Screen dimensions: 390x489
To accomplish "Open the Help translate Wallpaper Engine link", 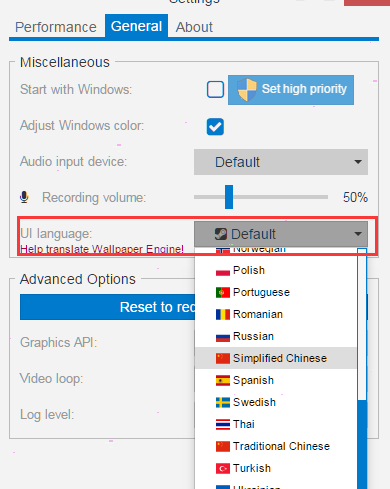I will [102, 249].
